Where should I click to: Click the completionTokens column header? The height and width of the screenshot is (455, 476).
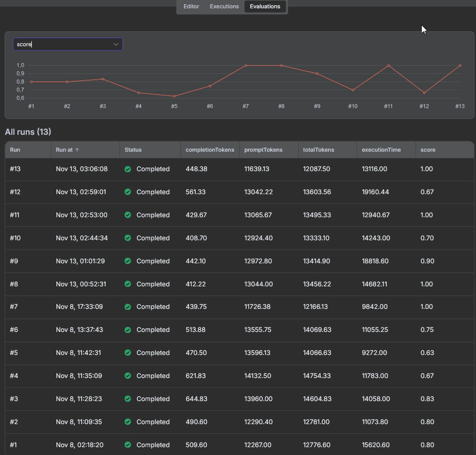click(x=210, y=150)
